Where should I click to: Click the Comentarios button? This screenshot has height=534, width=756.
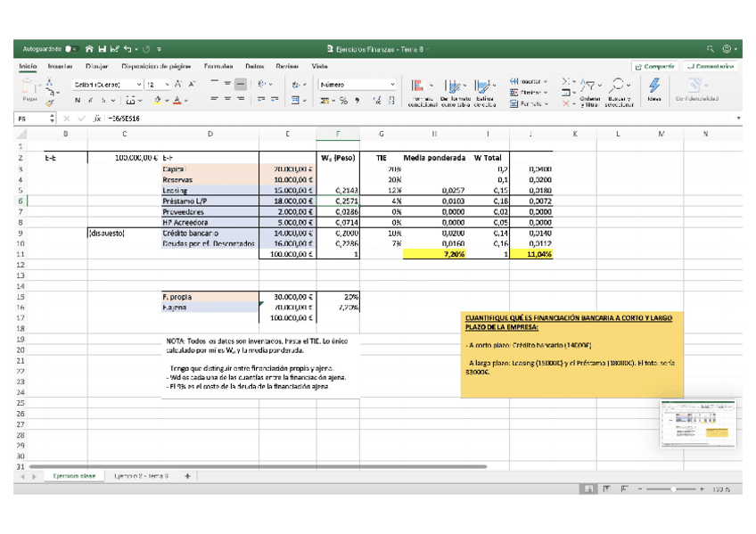click(x=711, y=67)
